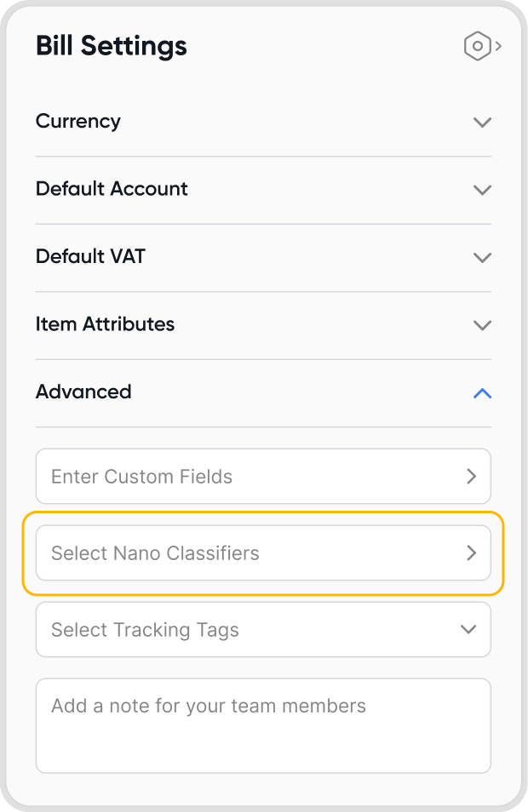528x812 pixels.
Task: Expand the Default VAT chevron
Action: click(x=482, y=257)
